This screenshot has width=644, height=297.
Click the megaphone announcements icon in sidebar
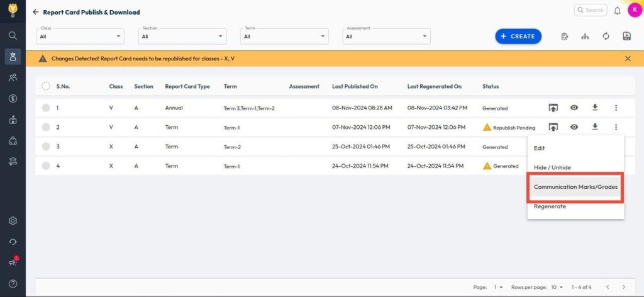[13, 262]
